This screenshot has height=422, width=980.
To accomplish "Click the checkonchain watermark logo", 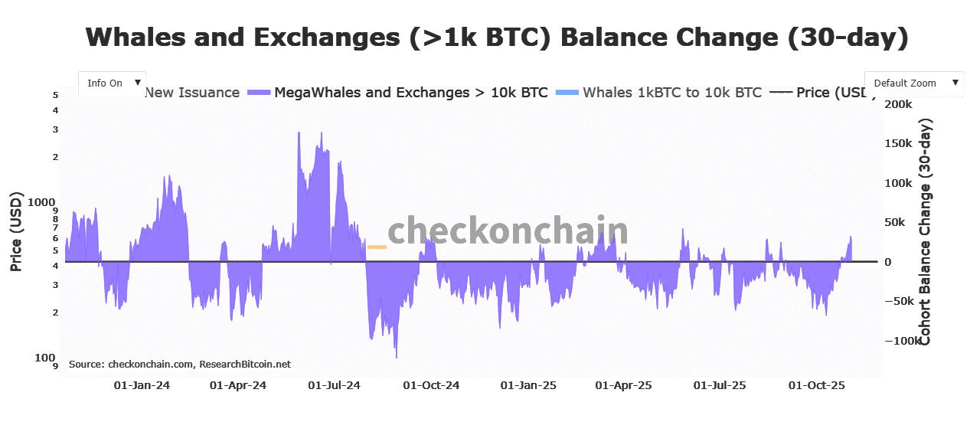I will 508,231.
